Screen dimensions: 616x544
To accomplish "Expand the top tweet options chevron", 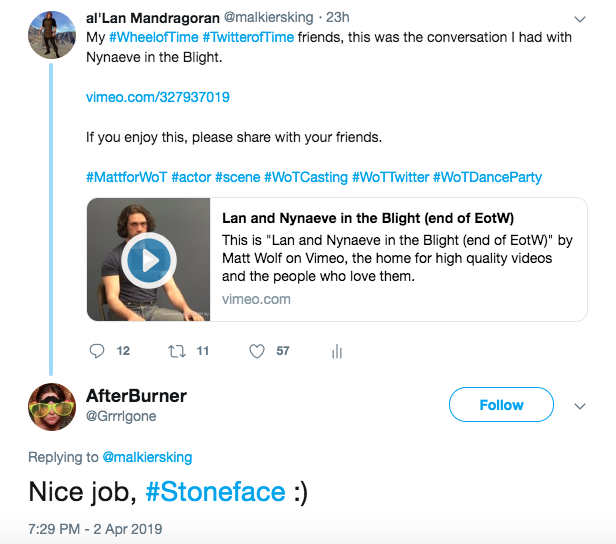I will pos(579,18).
